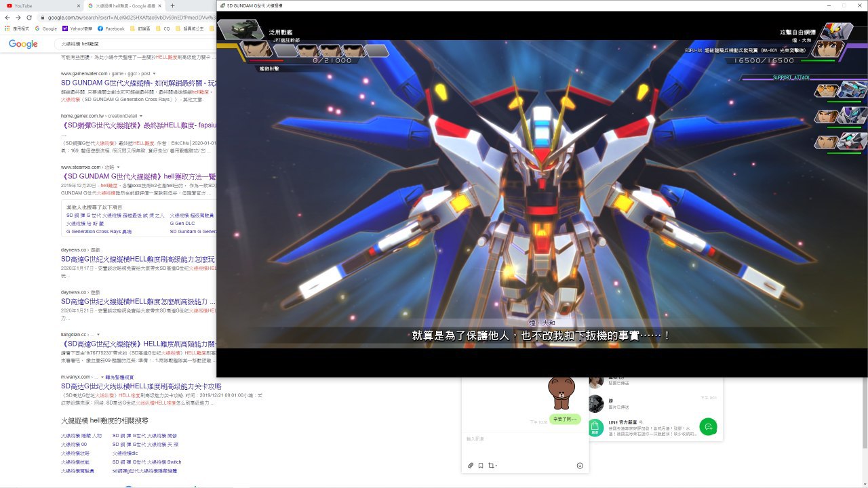Open the Yahoo bookmark

77,28
